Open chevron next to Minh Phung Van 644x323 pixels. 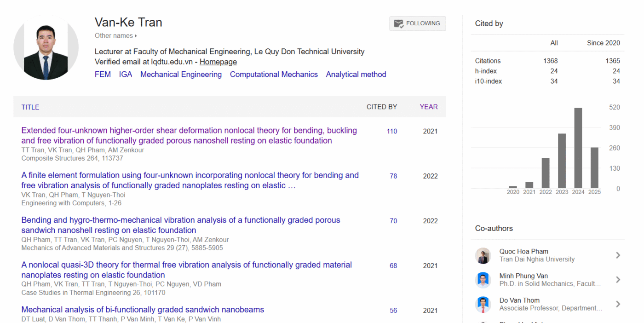(x=618, y=280)
